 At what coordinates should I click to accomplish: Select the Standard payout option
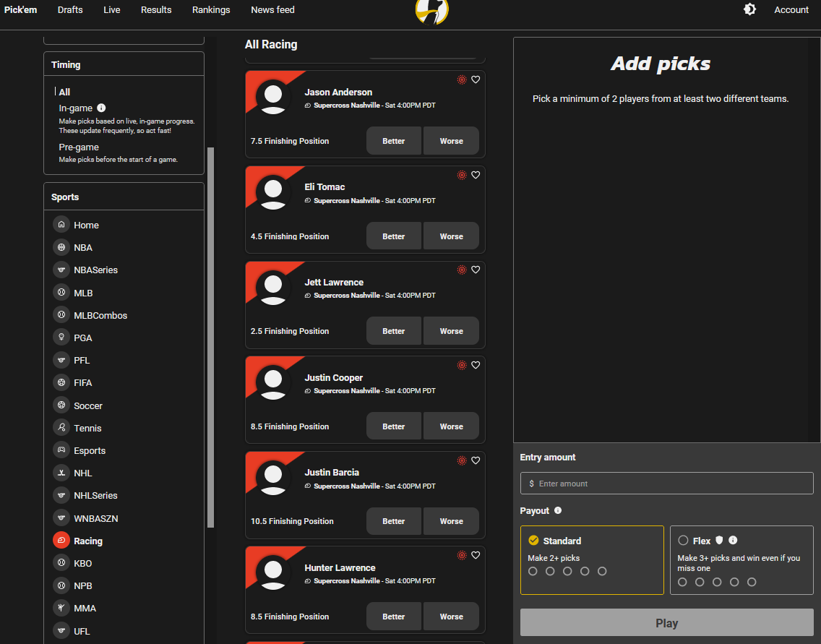[591, 559]
